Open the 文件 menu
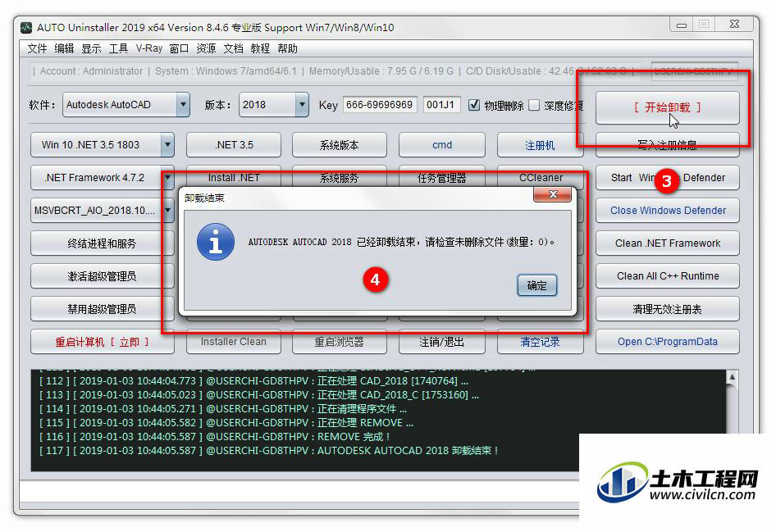 click(x=37, y=48)
